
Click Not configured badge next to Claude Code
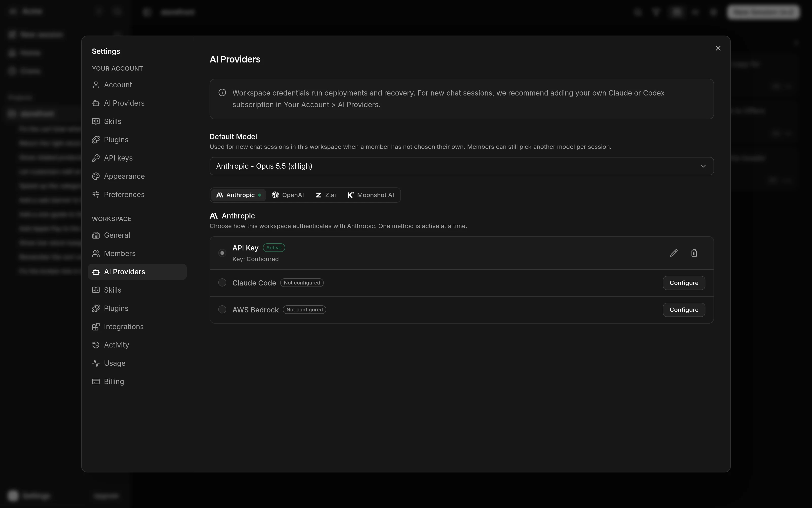302,283
